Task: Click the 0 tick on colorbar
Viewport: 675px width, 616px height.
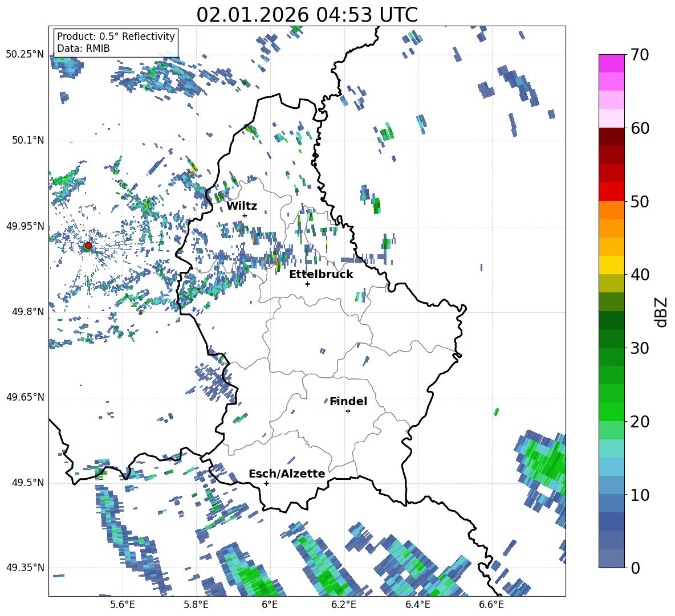Action: click(x=635, y=568)
